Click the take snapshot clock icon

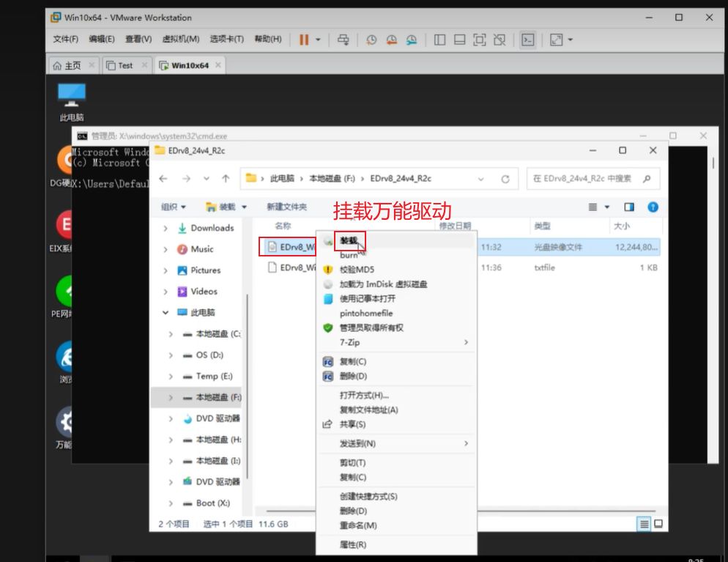tap(371, 40)
